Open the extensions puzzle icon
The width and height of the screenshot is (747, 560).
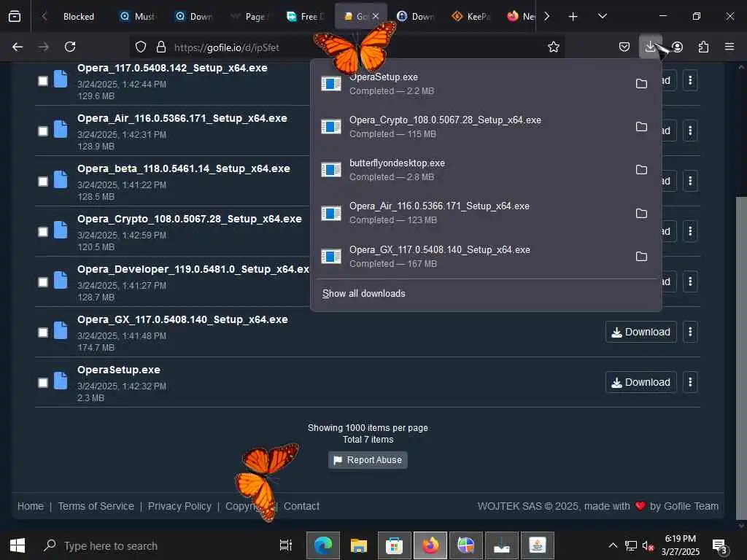(x=703, y=47)
